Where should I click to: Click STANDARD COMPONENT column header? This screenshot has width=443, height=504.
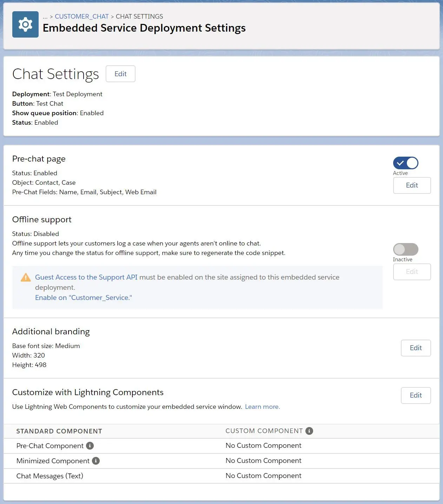pyautogui.click(x=59, y=431)
